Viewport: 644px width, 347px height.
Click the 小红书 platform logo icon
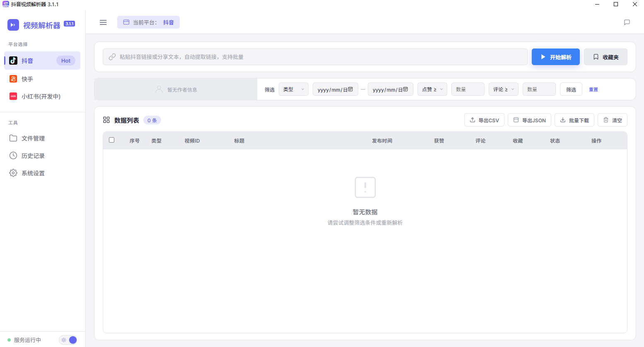coord(13,96)
